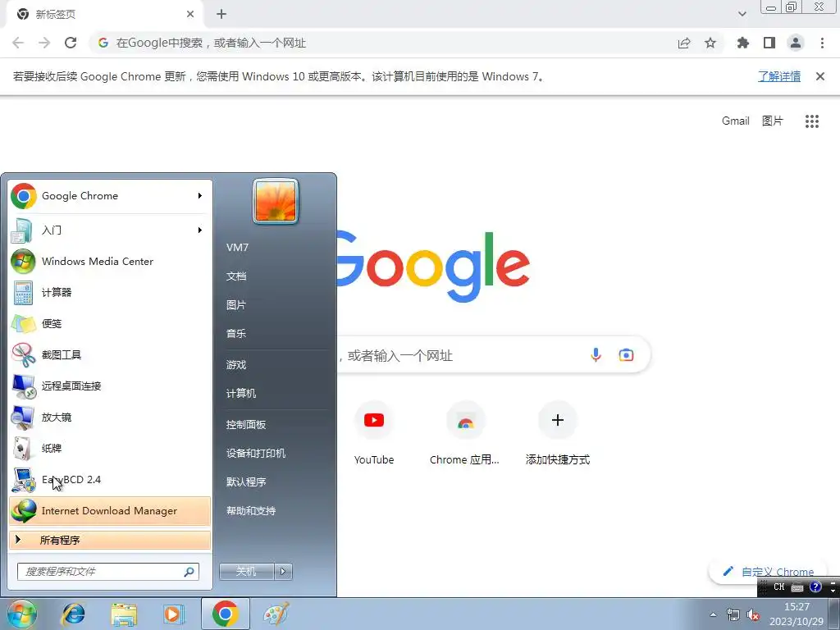Viewport: 840px width, 630px height.
Task: Open 游戏 games folder
Action: click(x=236, y=365)
